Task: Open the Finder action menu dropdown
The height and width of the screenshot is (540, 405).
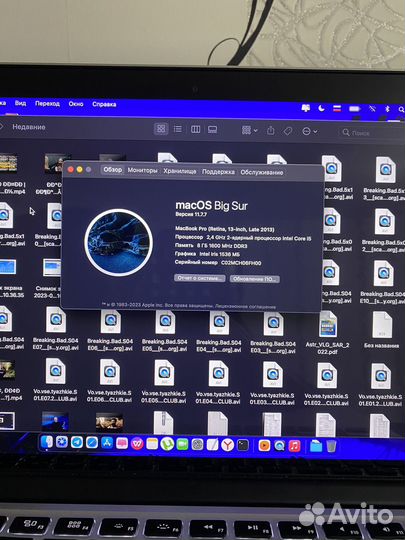Action: (x=309, y=131)
